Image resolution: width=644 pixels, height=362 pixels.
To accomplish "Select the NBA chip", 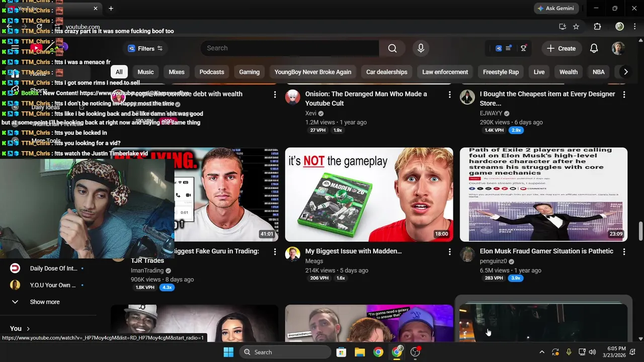I will click(x=599, y=72).
